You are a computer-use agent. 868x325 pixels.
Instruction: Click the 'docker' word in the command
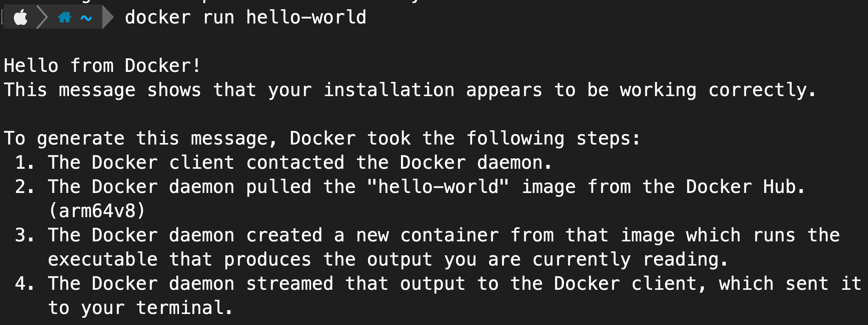coord(158,17)
